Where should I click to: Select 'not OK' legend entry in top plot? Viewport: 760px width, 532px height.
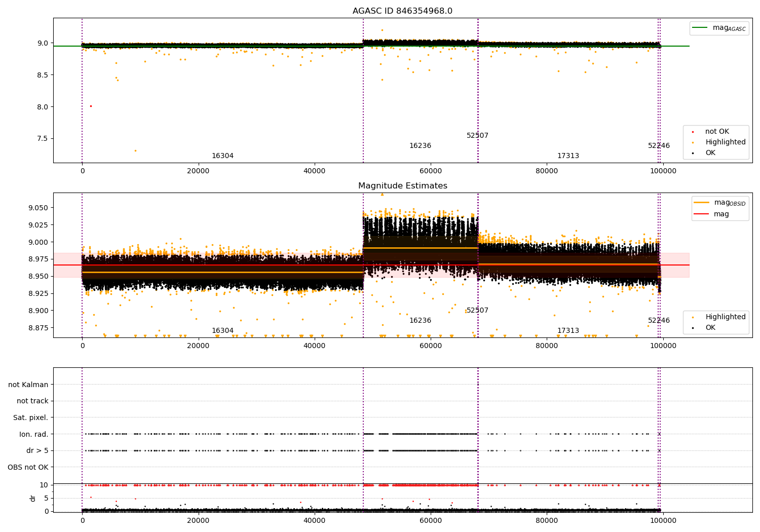pos(717,132)
